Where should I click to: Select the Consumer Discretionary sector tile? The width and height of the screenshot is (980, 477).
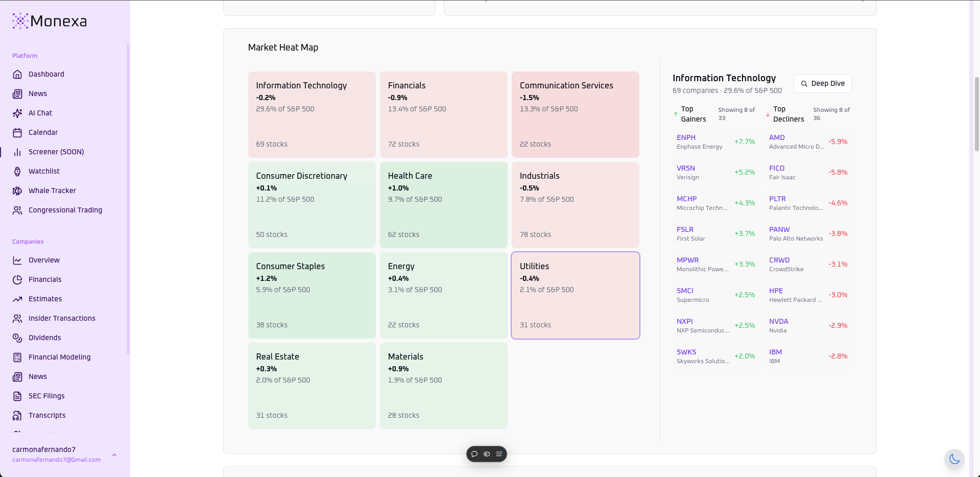click(x=312, y=205)
